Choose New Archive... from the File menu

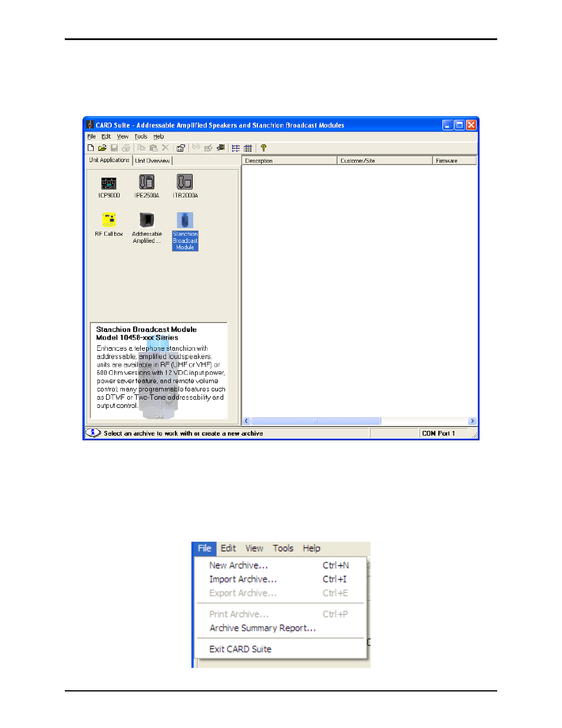click(239, 565)
